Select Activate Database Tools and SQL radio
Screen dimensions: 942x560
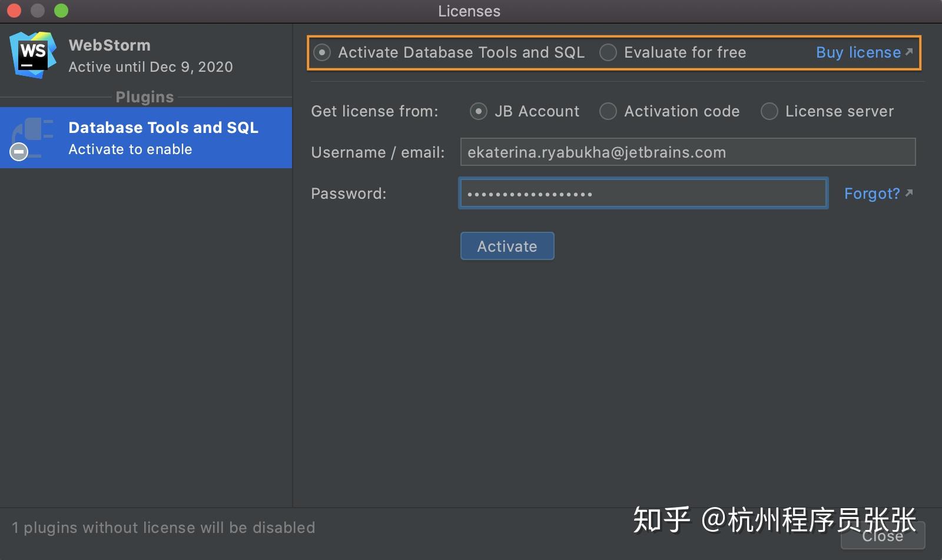(x=322, y=52)
